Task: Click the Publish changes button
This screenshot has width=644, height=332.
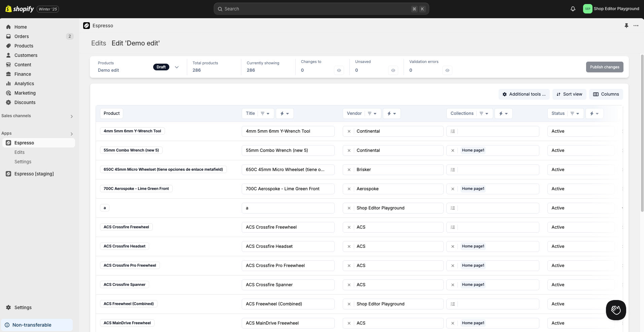Action: click(x=604, y=67)
